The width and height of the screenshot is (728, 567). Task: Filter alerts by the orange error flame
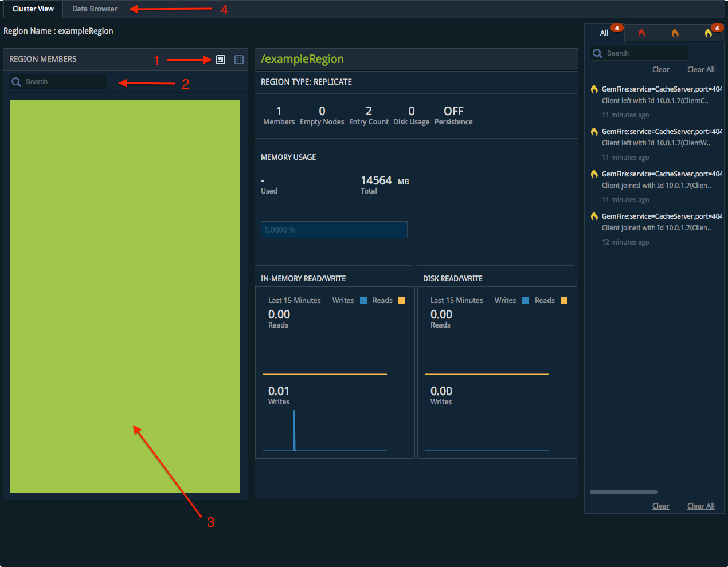tap(675, 33)
